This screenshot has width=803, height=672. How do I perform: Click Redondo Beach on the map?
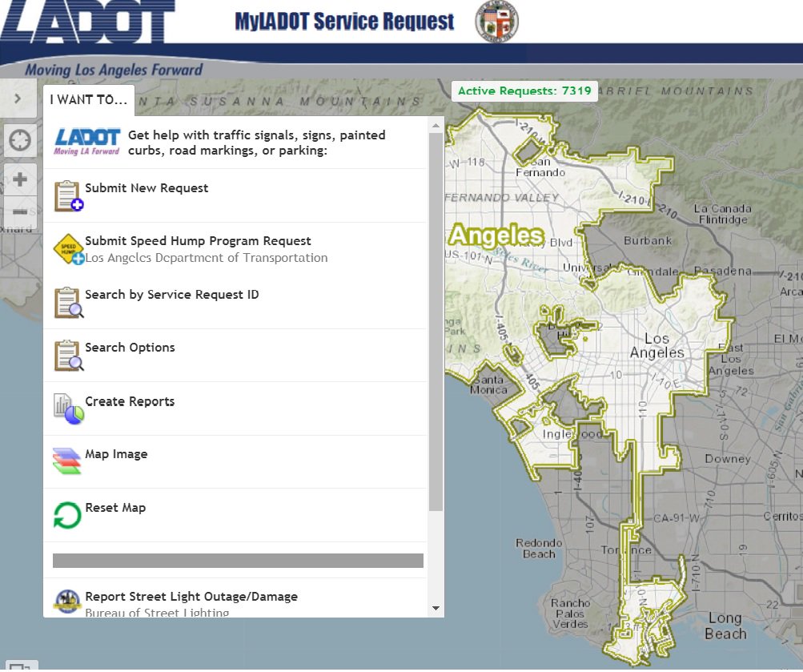pos(539,548)
